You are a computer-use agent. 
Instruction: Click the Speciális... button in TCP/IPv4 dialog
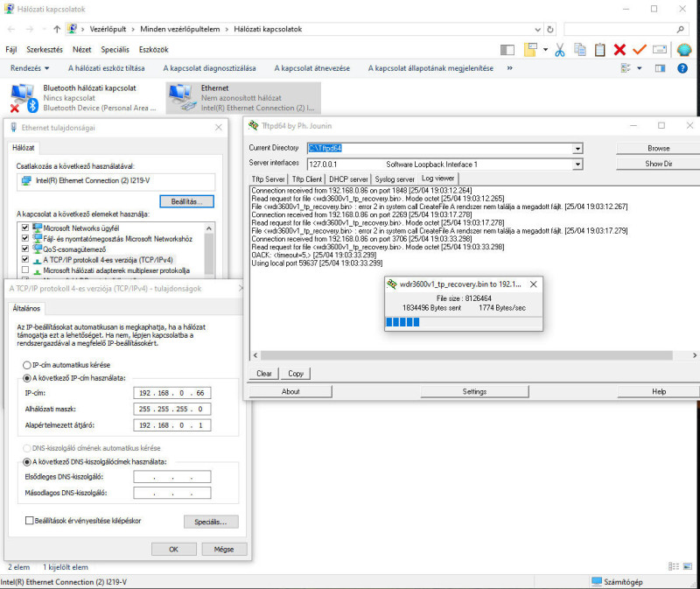coord(211,522)
